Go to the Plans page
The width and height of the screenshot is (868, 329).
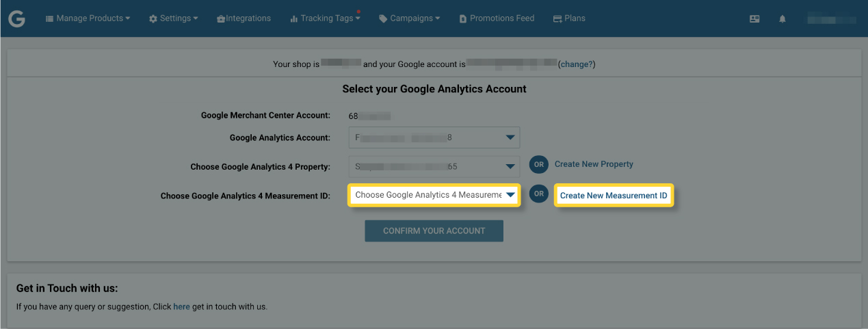pyautogui.click(x=569, y=18)
